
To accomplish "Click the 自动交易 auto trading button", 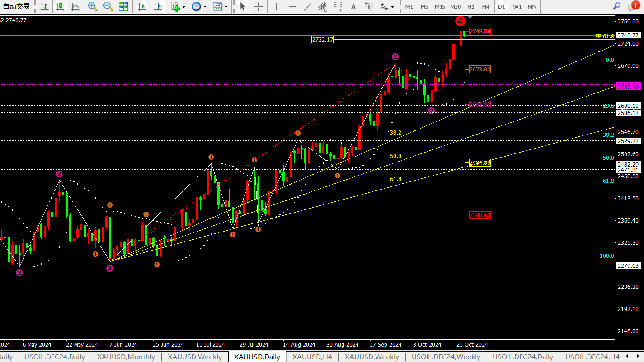I will (16, 6).
